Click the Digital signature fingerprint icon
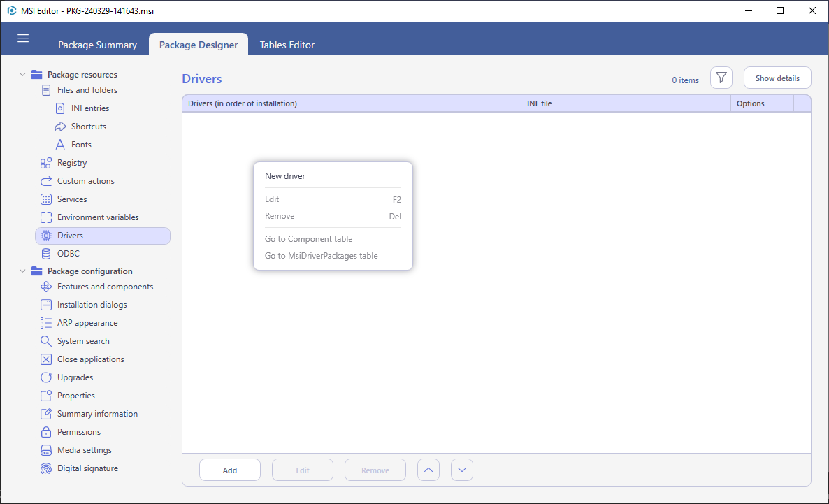Image resolution: width=829 pixels, height=504 pixels. coord(46,468)
